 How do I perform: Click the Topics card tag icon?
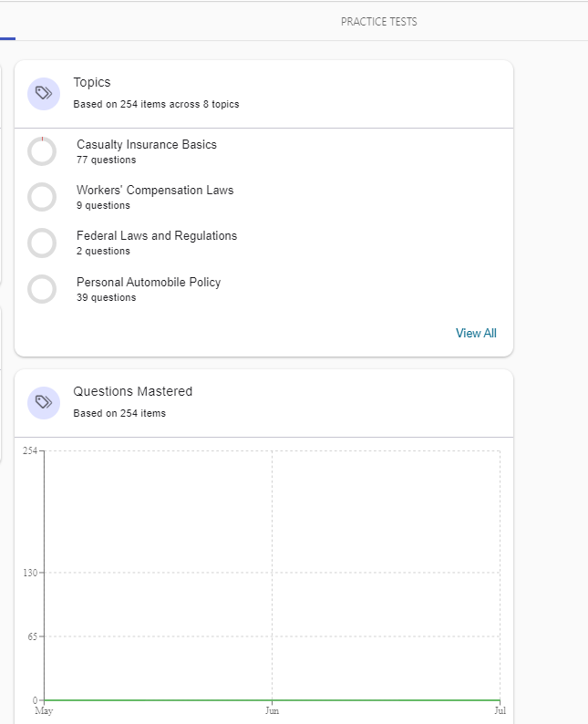(x=43, y=93)
